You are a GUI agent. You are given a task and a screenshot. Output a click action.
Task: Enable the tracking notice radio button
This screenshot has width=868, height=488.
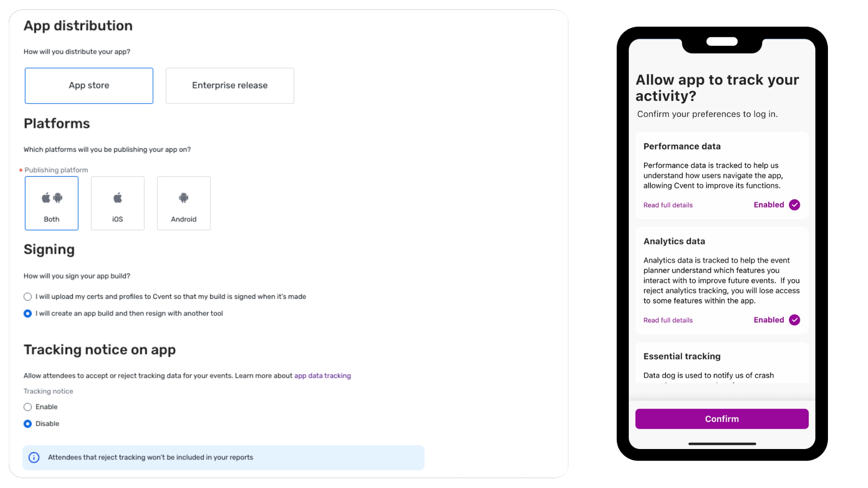click(x=28, y=407)
